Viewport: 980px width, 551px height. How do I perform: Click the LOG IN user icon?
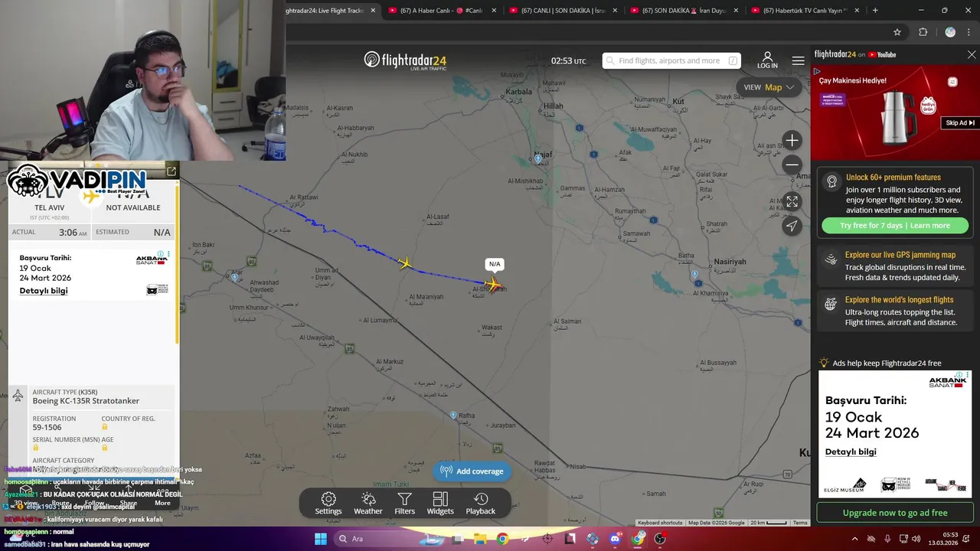coord(767,60)
